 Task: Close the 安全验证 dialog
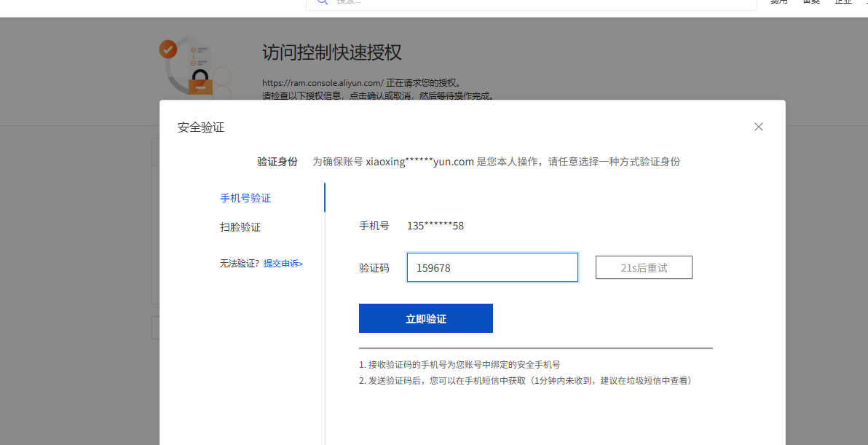[x=758, y=127]
